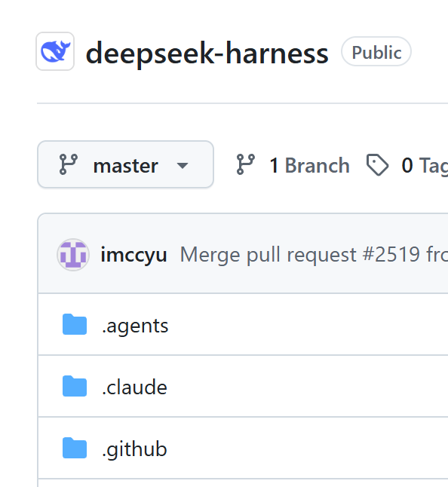The height and width of the screenshot is (487, 448).
Task: Click the Public visibility badge
Action: [x=376, y=51]
